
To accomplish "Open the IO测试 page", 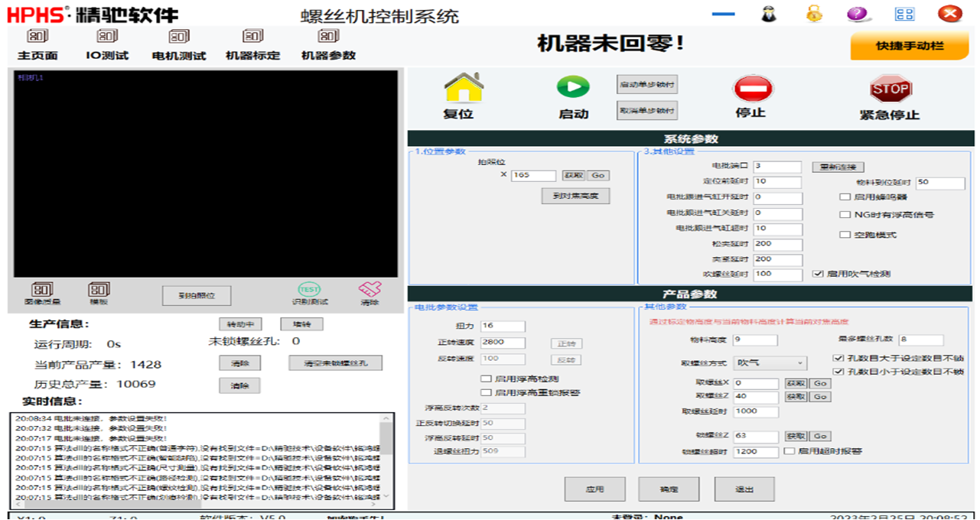I will (x=107, y=37).
